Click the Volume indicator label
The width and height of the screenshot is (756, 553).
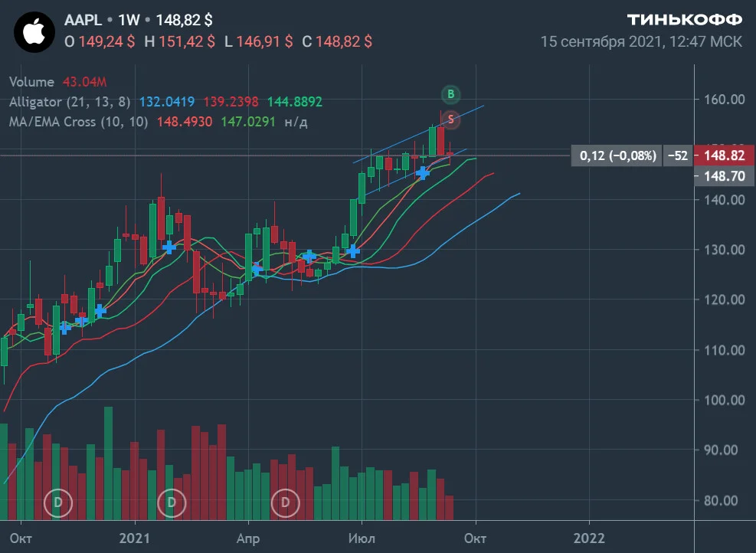click(x=31, y=82)
